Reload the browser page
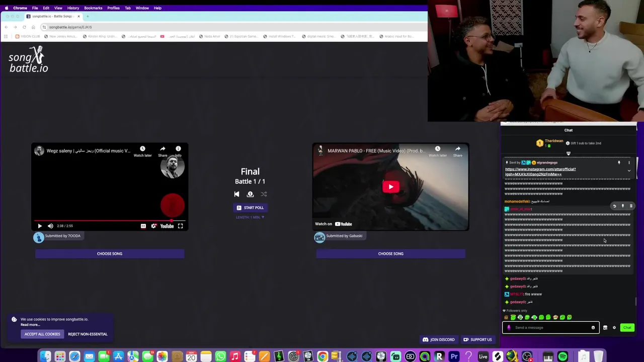 [24, 27]
